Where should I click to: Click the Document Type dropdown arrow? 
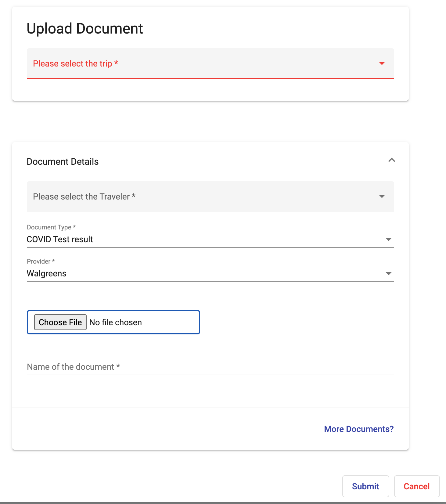[388, 239]
